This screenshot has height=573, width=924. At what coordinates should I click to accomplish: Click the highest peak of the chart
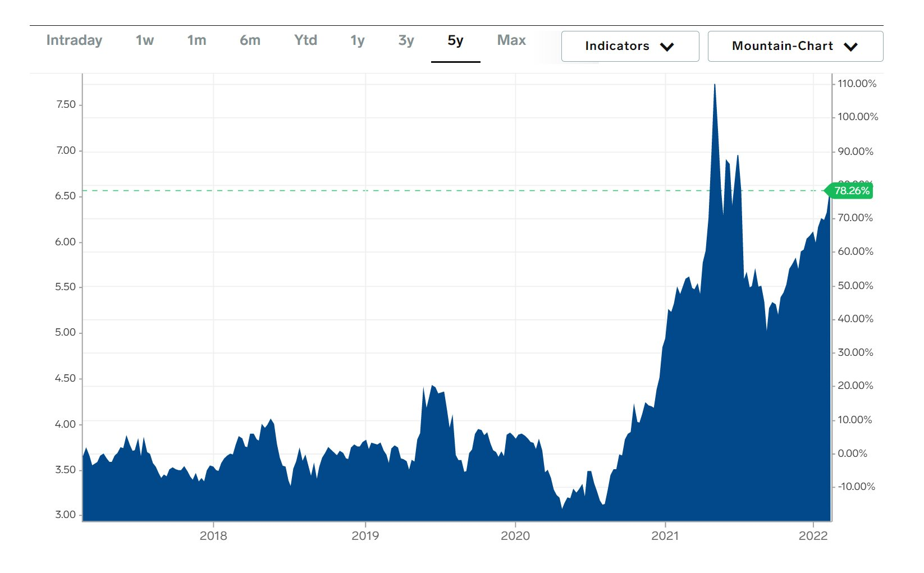tap(714, 85)
